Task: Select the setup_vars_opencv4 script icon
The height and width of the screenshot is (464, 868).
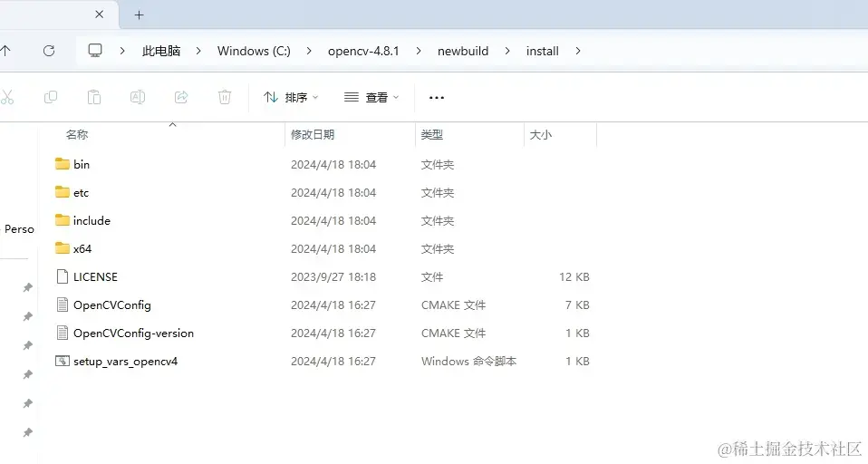Action: (x=62, y=361)
